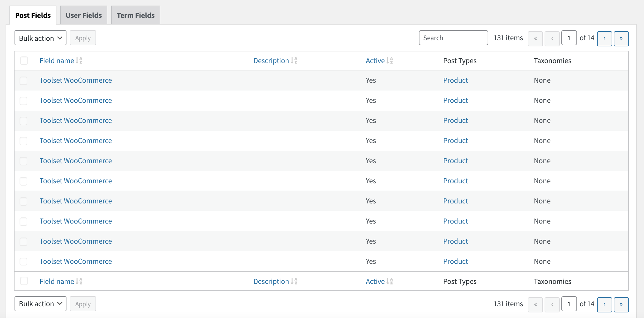644x318 pixels.
Task: Go to the next page using the upper pagination arrow
Action: pyautogui.click(x=604, y=39)
